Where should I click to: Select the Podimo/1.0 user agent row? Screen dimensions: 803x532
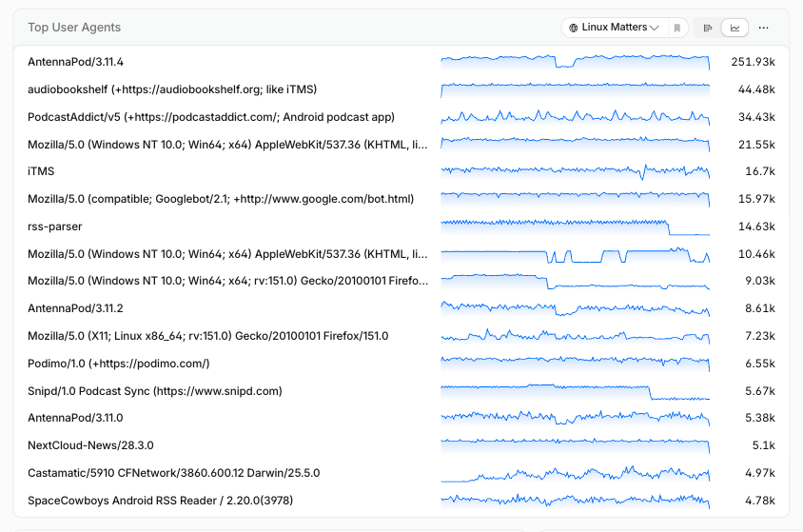coord(401,364)
